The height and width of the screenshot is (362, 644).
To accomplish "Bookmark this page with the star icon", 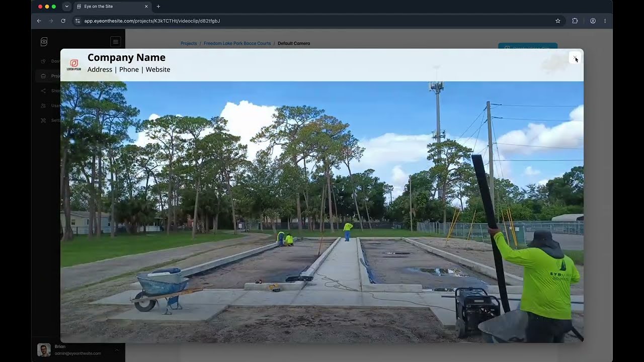I will coord(557,21).
